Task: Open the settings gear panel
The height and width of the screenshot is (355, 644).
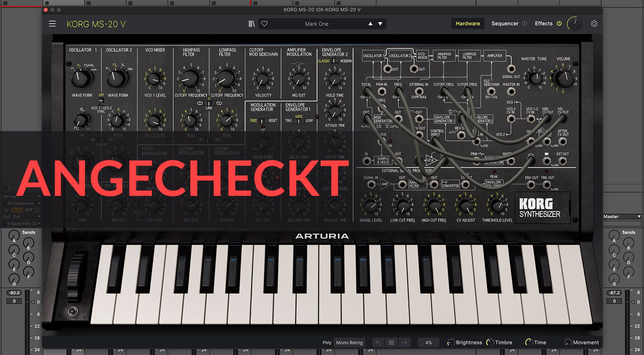Action: click(594, 24)
